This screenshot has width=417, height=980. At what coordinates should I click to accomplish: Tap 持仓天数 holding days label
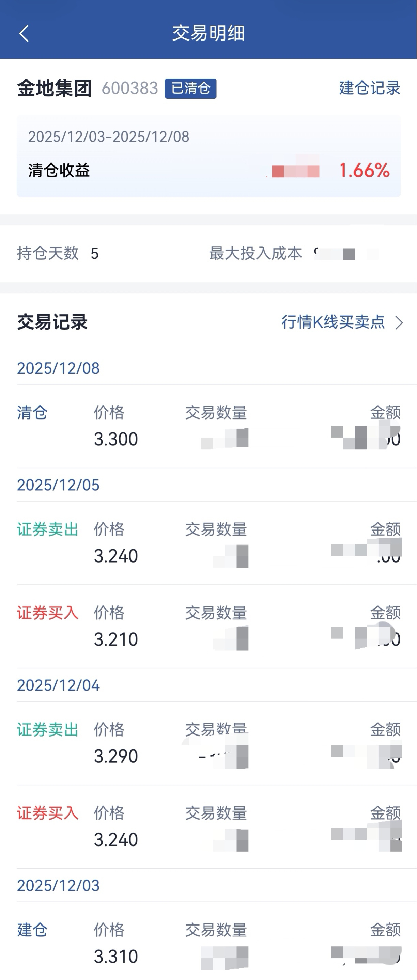pos(48,253)
